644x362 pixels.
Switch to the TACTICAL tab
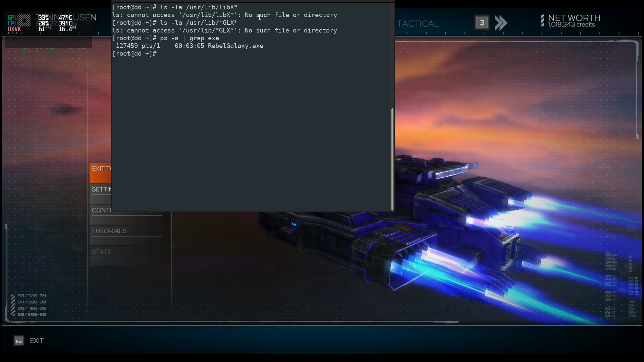(x=418, y=24)
